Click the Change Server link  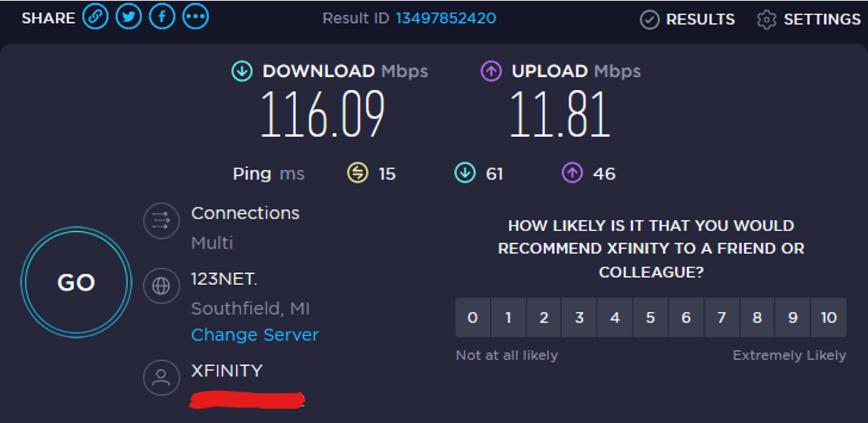(255, 335)
